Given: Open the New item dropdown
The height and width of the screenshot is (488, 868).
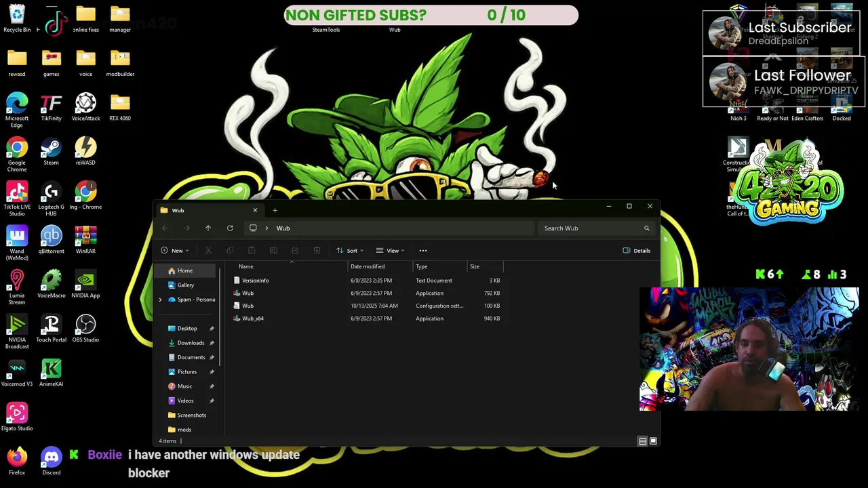Looking at the screenshot, I should tap(175, 251).
